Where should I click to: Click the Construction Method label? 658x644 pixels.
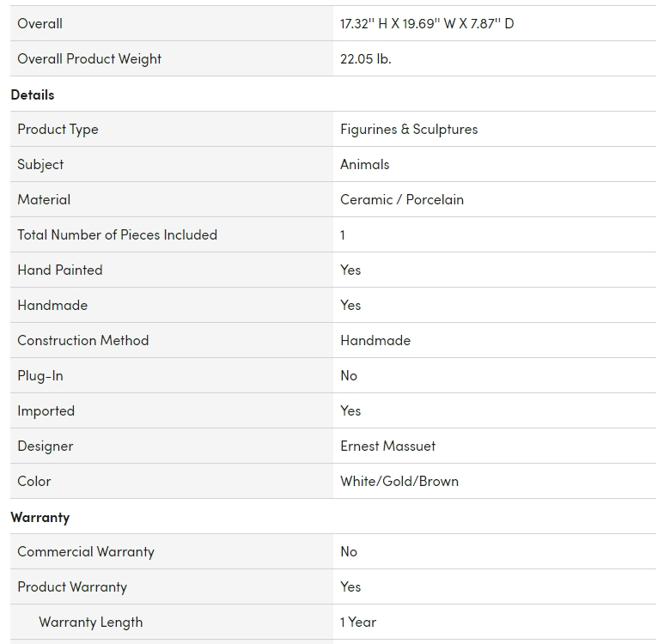pyautogui.click(x=83, y=341)
